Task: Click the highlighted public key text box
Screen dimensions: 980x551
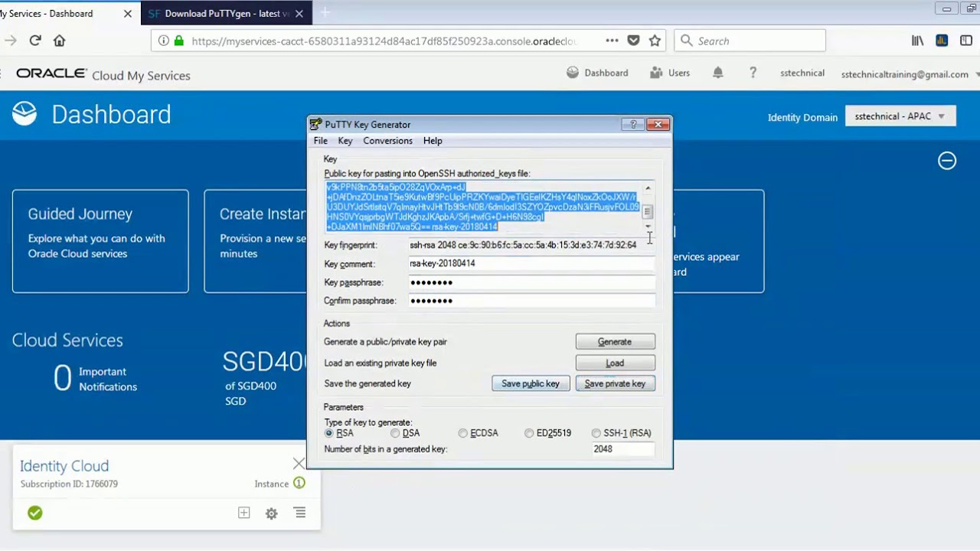Action: tap(483, 207)
